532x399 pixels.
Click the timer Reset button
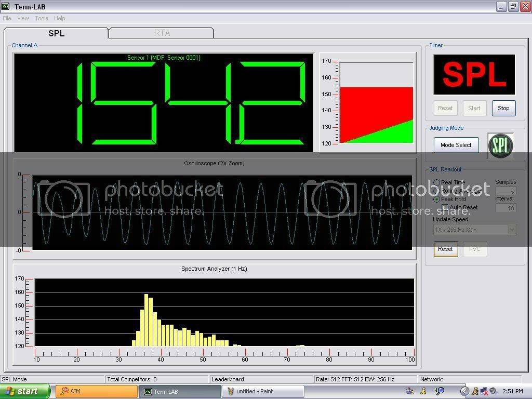pyautogui.click(x=445, y=108)
